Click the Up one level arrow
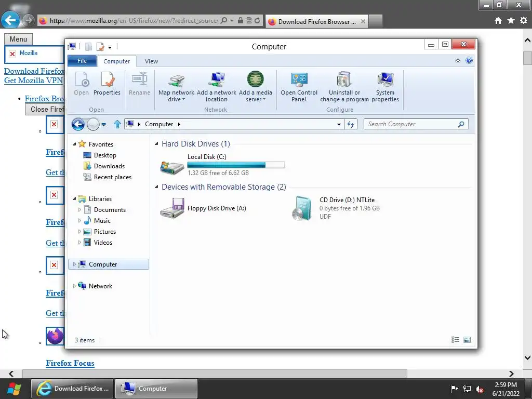Viewport: 532px width, 399px height. [x=117, y=124]
